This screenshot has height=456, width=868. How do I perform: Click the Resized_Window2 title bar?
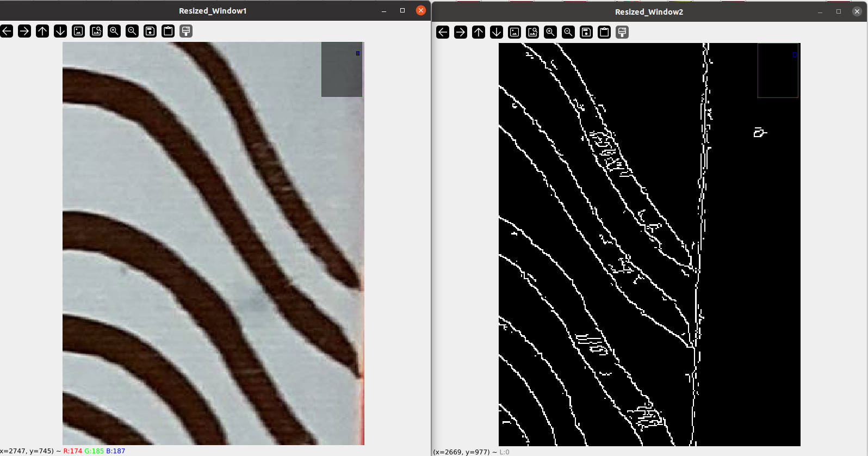(649, 11)
